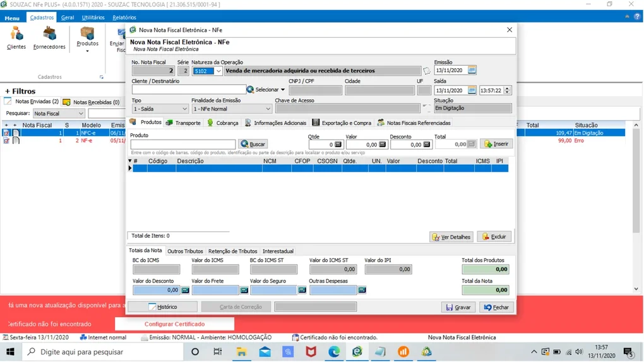Open Windows Task View on taskbar
644x362 pixels.
pos(218,352)
